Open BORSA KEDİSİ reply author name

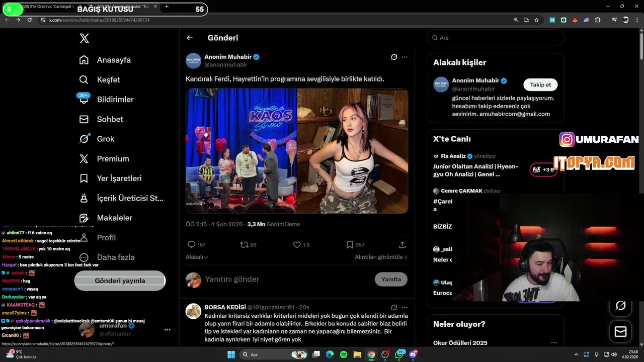click(225, 307)
